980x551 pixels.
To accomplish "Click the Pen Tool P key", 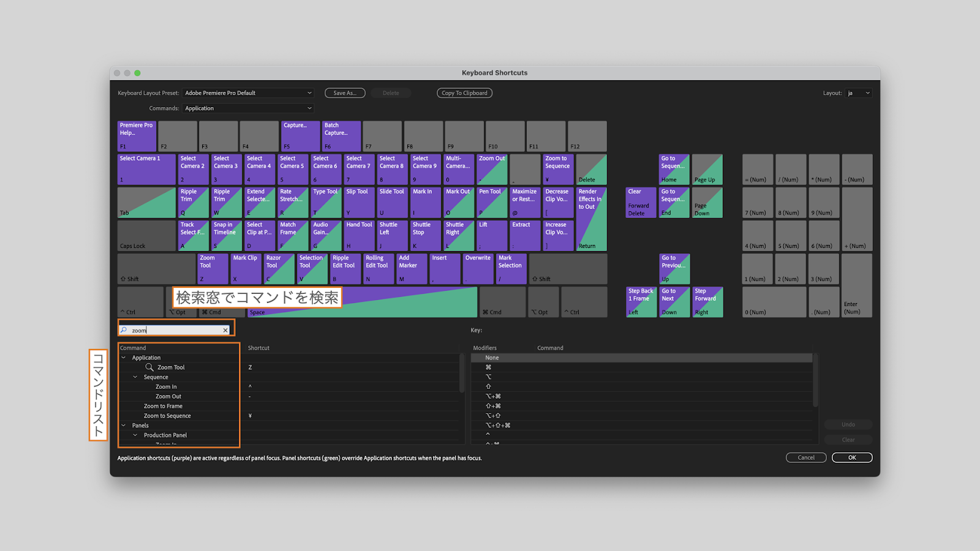I will [x=492, y=203].
